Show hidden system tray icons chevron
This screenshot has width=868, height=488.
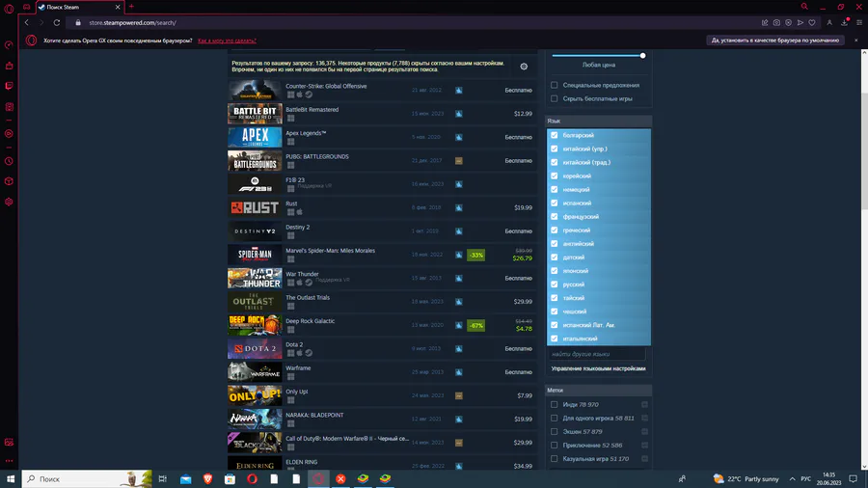coord(792,478)
